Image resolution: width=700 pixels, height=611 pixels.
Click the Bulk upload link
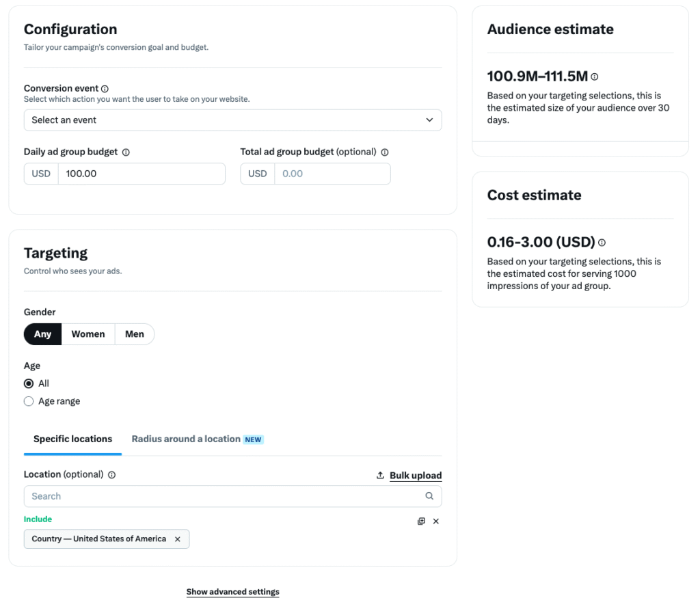pyautogui.click(x=415, y=476)
